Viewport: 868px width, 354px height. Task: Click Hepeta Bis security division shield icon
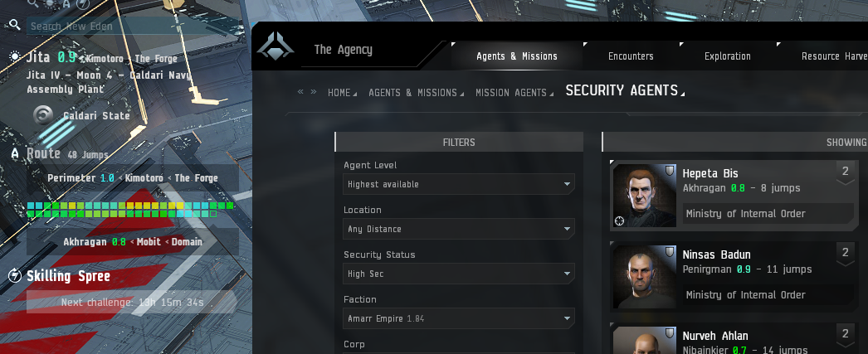click(670, 171)
